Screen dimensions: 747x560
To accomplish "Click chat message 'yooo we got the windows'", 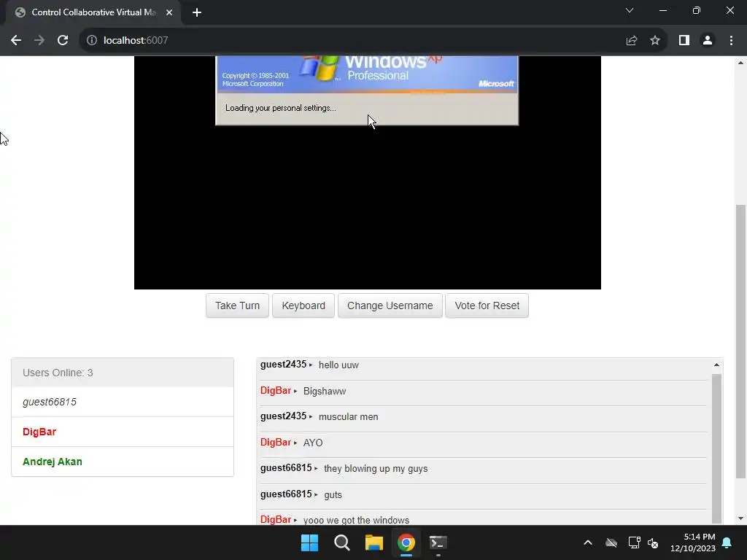I will click(x=356, y=520).
